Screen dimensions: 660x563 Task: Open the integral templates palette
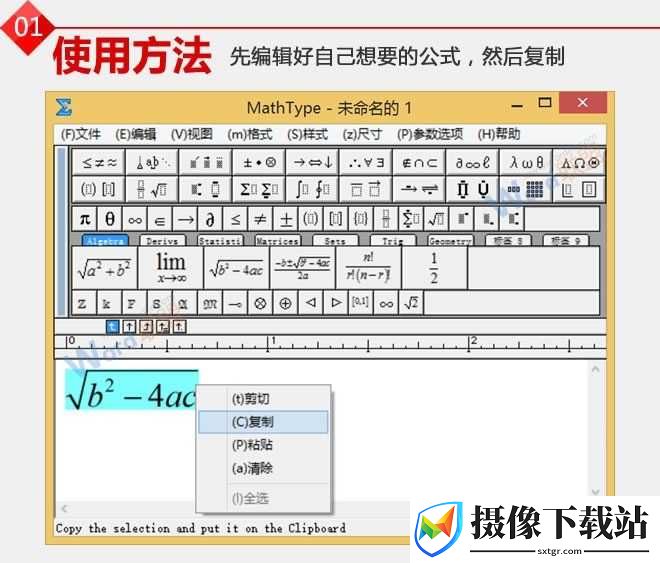(312, 189)
